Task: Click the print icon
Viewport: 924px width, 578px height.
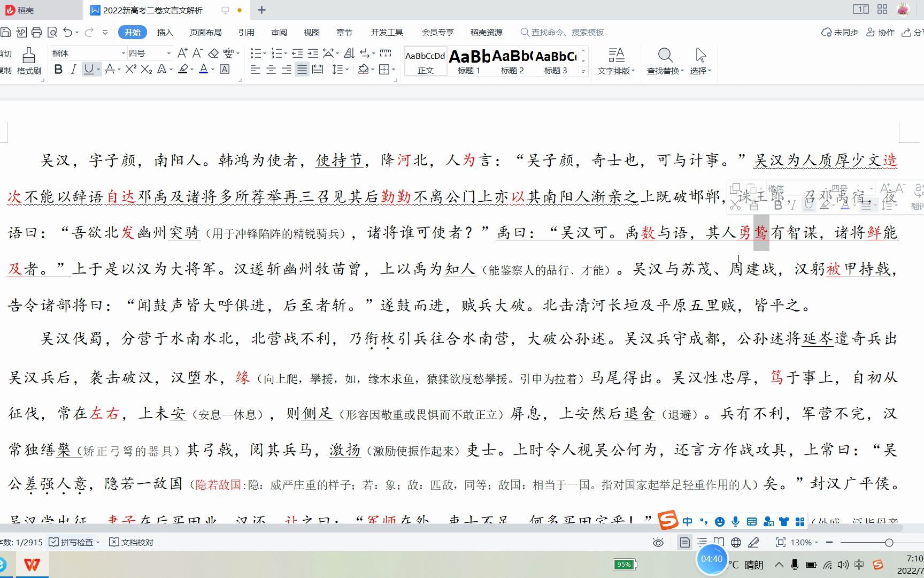Action: coord(36,33)
